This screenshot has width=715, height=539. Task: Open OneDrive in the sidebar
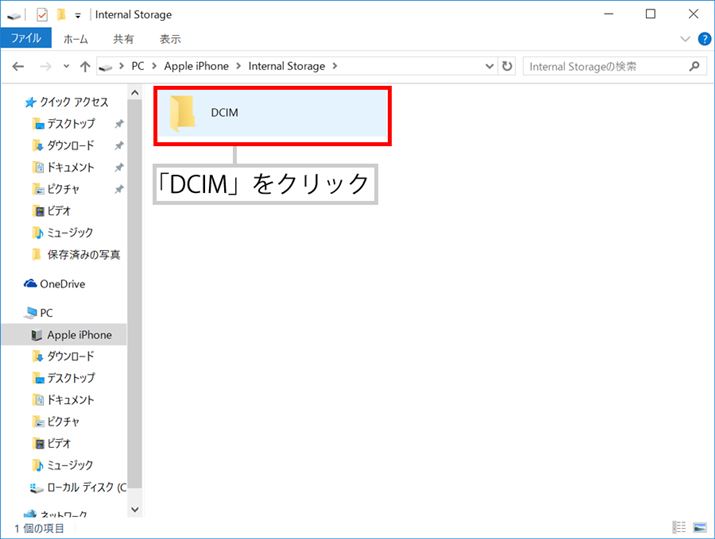62,284
